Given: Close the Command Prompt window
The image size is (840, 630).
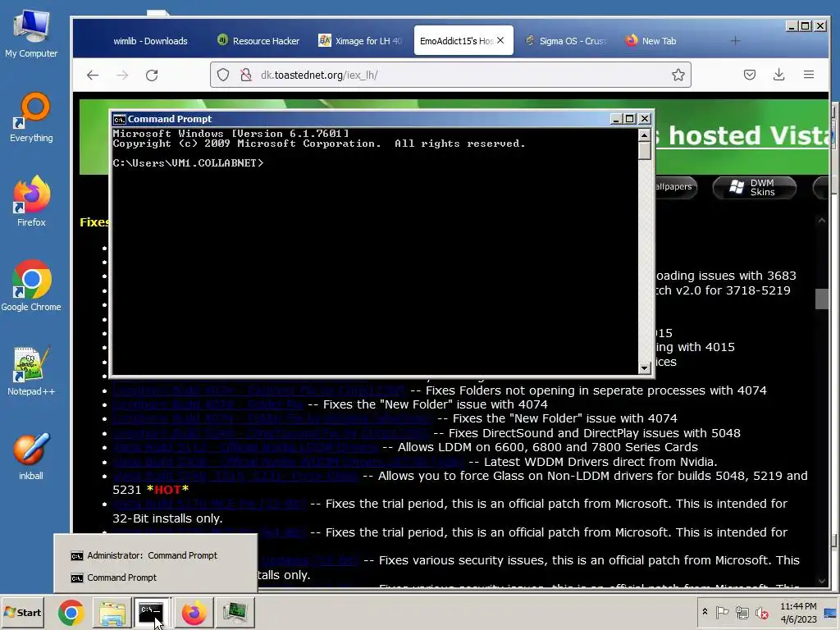Looking at the screenshot, I should pos(645,119).
